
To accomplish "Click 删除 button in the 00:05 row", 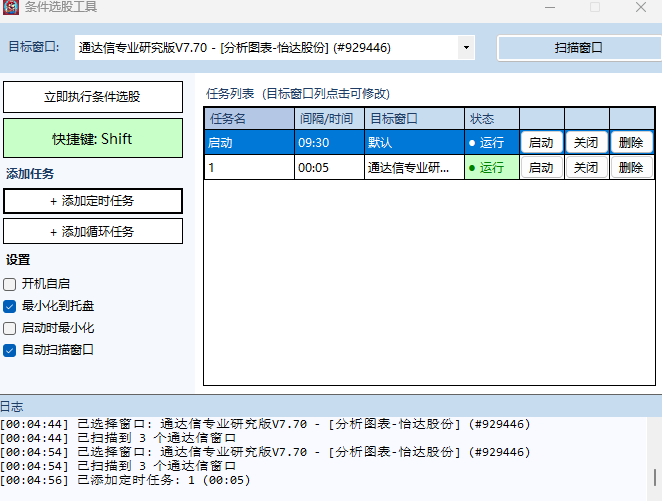I will (631, 168).
